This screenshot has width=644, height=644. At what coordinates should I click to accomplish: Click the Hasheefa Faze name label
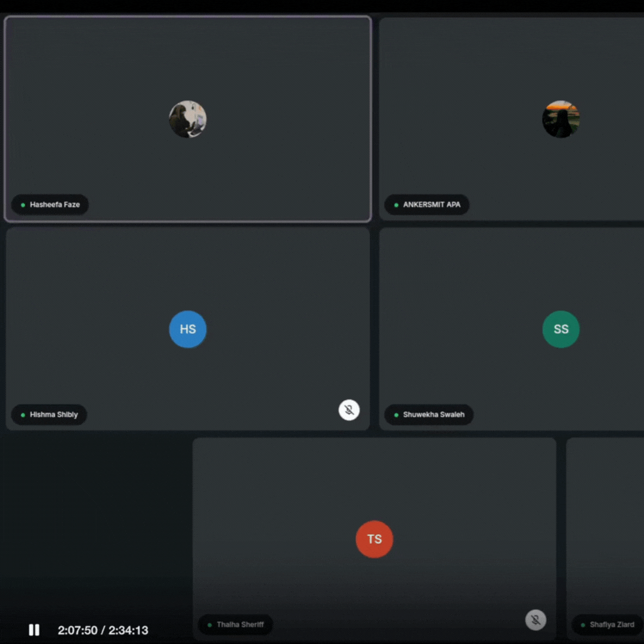tap(54, 205)
